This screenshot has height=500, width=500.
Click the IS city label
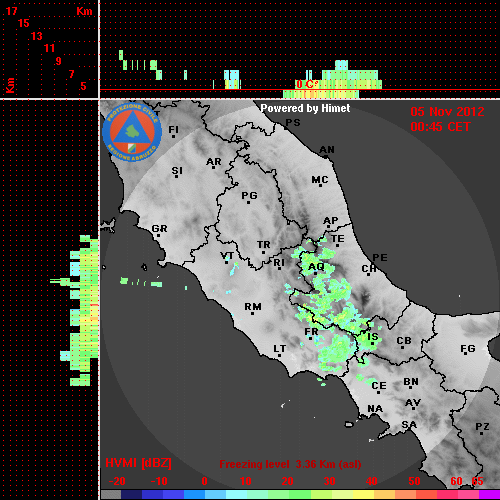coord(373,337)
